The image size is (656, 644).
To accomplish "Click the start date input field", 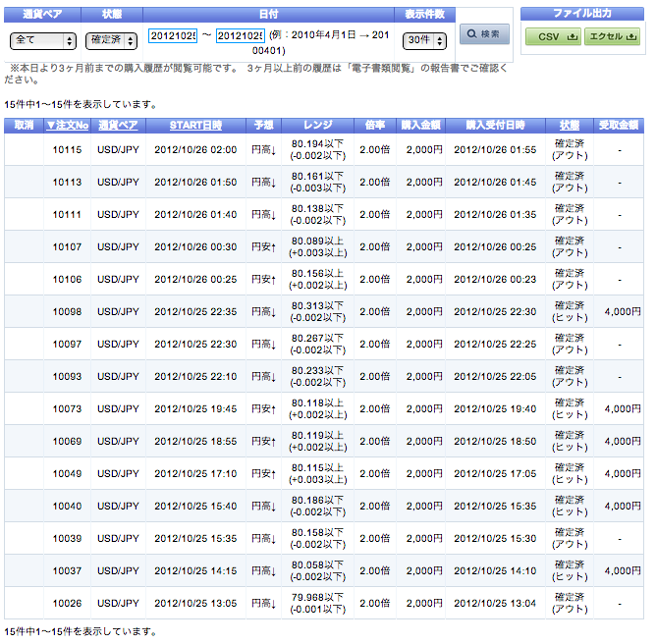I will pos(173,35).
